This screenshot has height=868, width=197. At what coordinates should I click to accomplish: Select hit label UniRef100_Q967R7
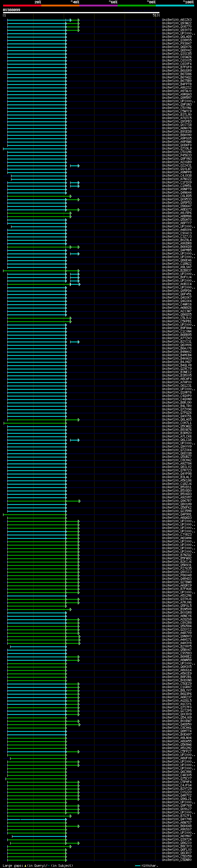[x=176, y=501]
